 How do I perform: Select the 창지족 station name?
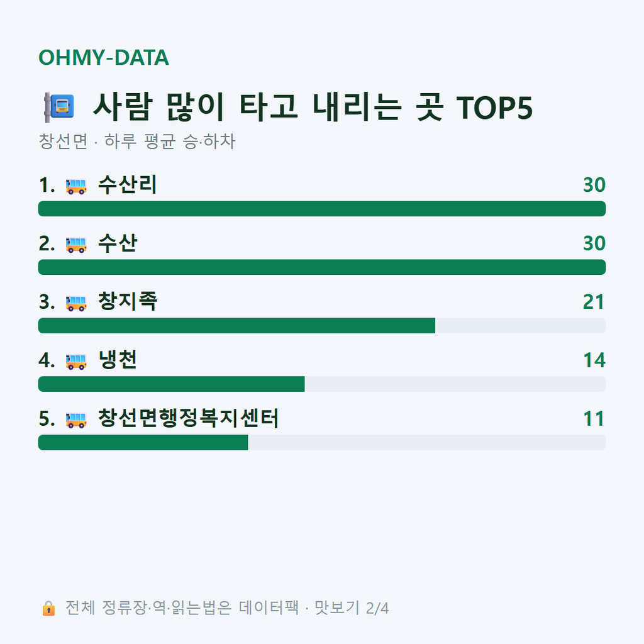(x=127, y=301)
